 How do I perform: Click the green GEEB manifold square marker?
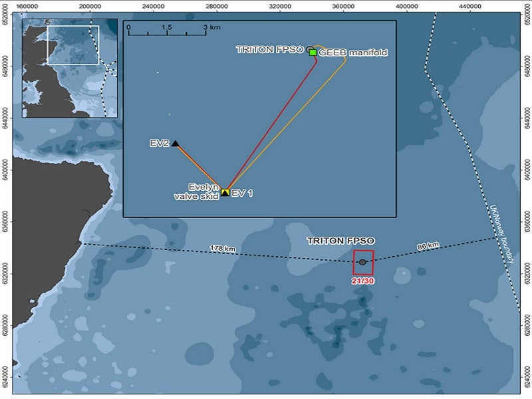[x=313, y=53]
